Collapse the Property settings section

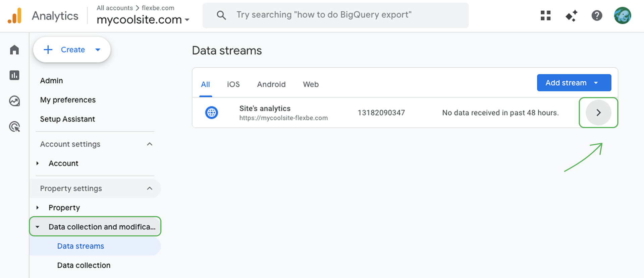click(150, 188)
